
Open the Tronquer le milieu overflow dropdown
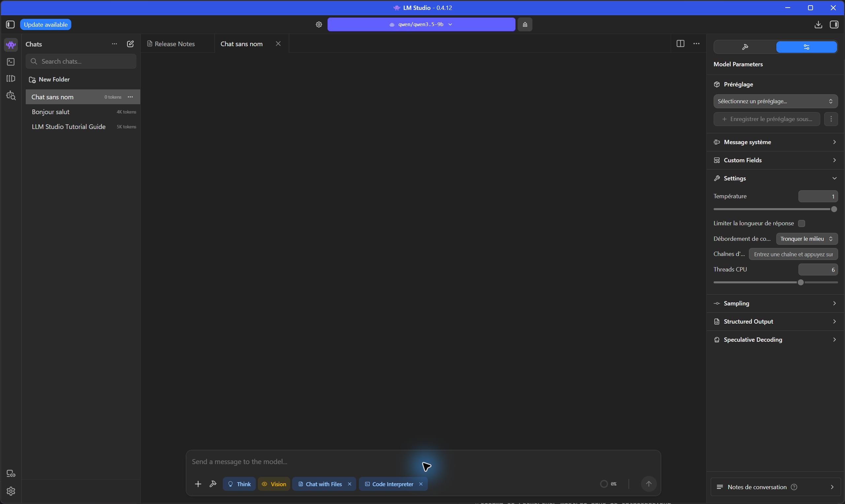807,239
